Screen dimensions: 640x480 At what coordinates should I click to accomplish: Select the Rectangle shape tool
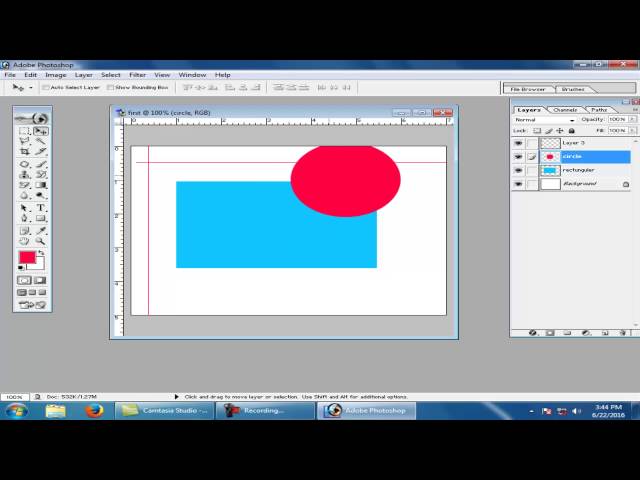click(x=40, y=218)
